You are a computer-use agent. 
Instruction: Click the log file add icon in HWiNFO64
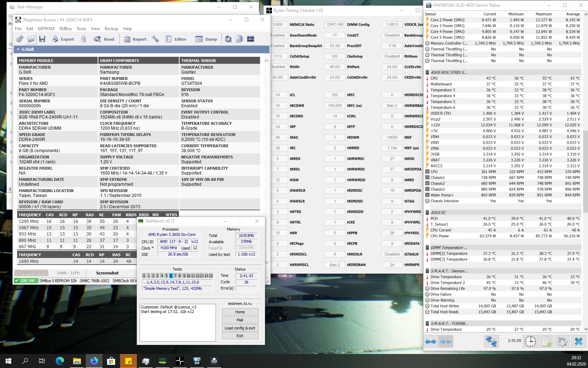click(x=546, y=341)
